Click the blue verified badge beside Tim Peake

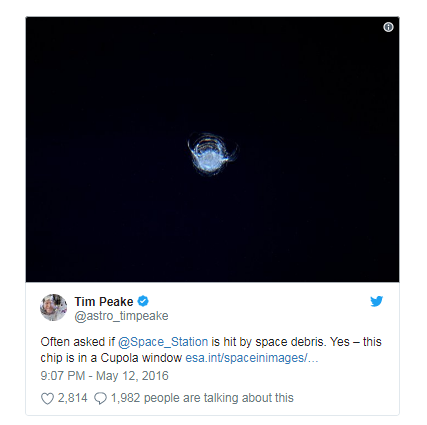point(143,301)
